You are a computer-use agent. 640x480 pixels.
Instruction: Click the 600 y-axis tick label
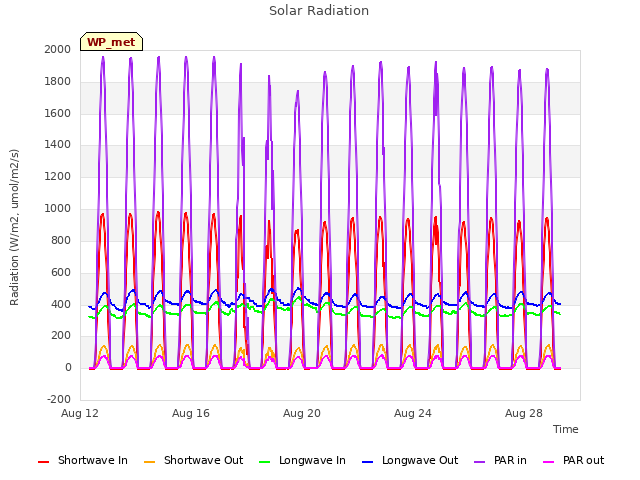pyautogui.click(x=61, y=272)
